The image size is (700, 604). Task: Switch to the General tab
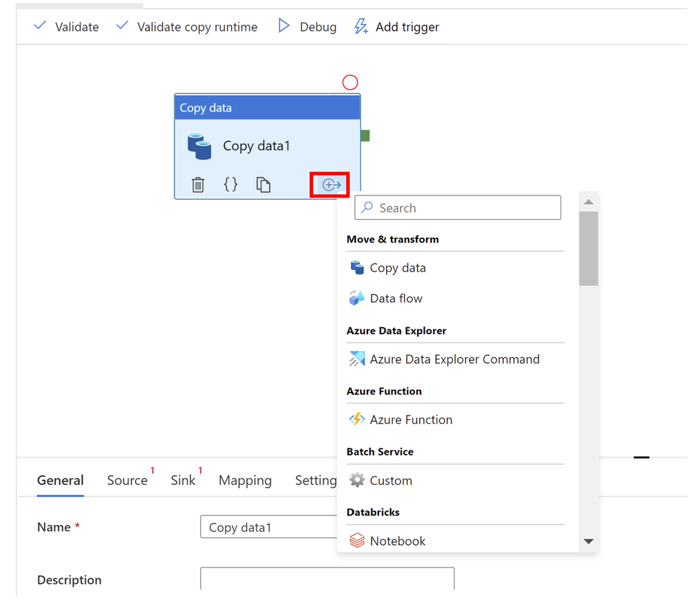coord(60,481)
